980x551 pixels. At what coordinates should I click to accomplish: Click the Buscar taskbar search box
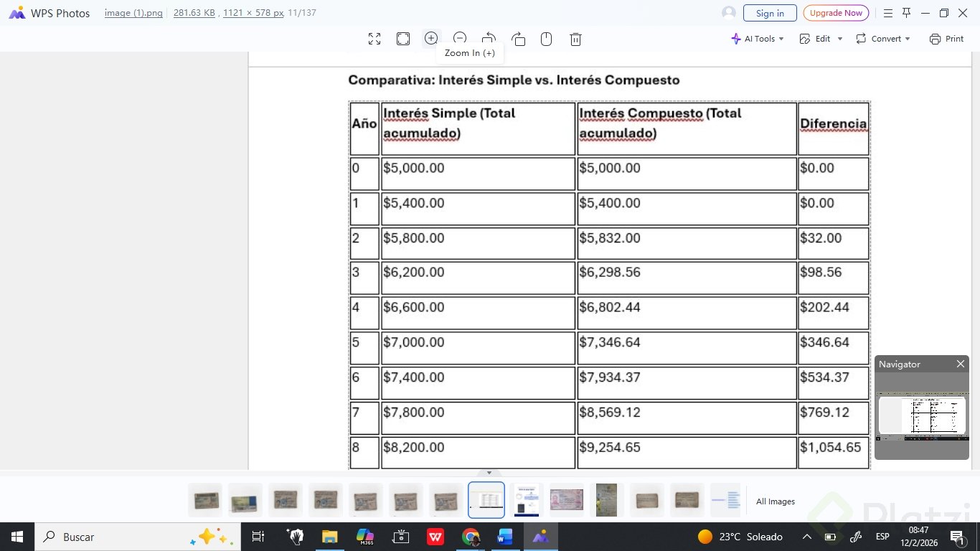tap(137, 537)
